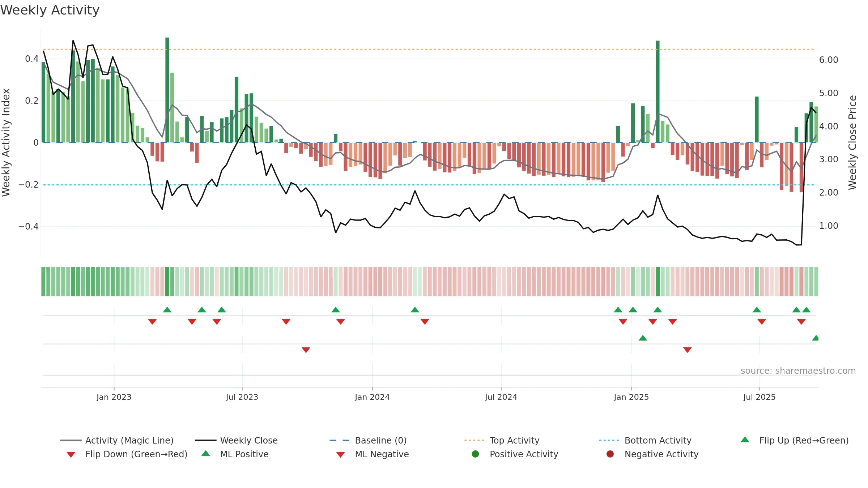The height and width of the screenshot is (488, 868).
Task: Click the Weekly Activity Index axis title
Action: click(x=6, y=142)
